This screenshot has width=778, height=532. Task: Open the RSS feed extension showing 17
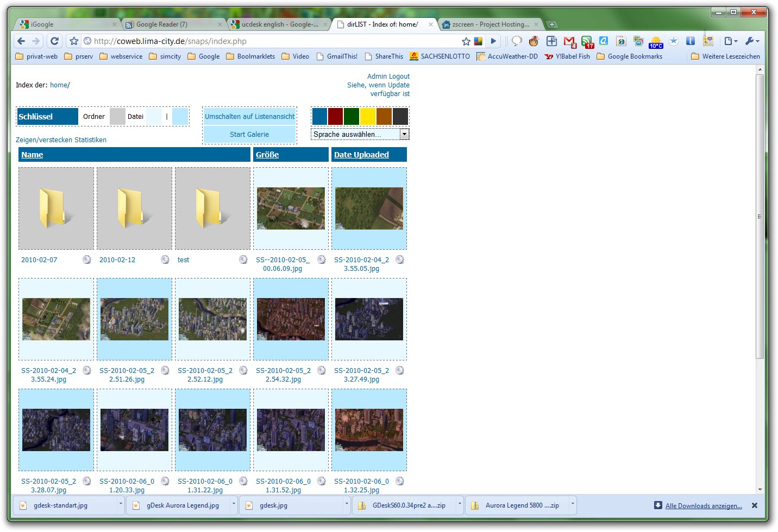(x=587, y=41)
